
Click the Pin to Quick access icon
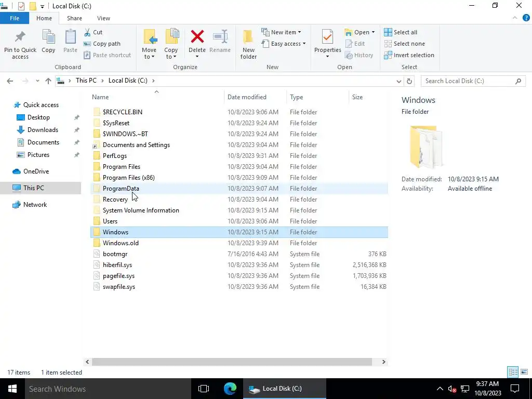coord(20,37)
